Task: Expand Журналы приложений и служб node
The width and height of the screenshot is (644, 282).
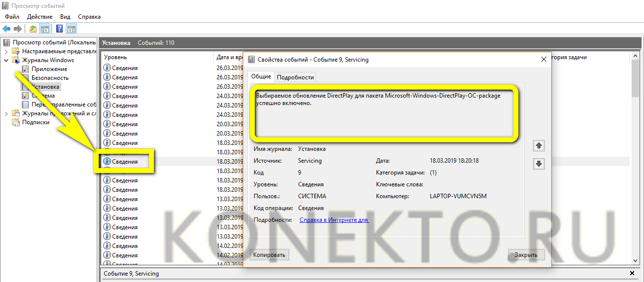Action: point(6,113)
